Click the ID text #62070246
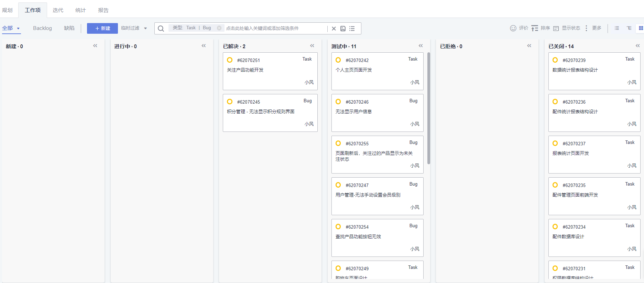The width and height of the screenshot is (644, 283). [x=357, y=102]
